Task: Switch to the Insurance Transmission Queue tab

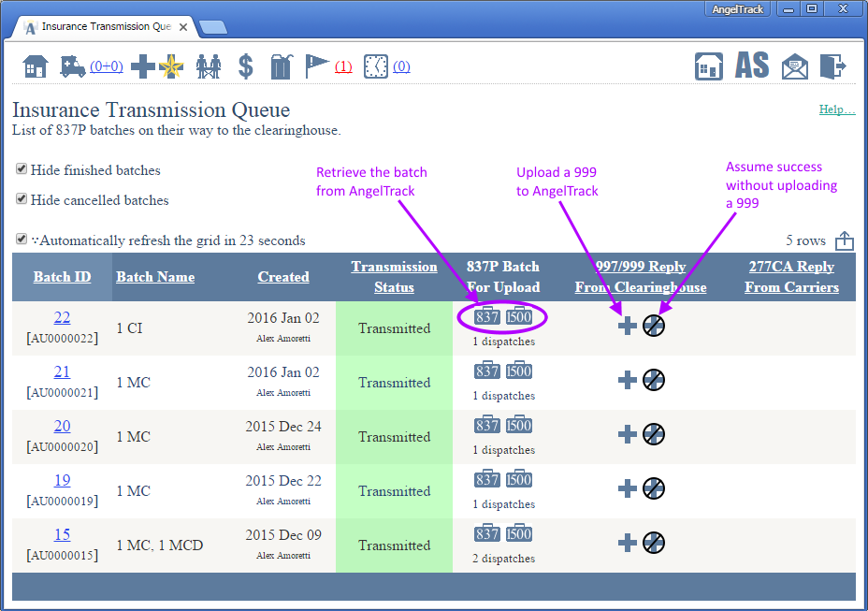Action: [x=103, y=27]
